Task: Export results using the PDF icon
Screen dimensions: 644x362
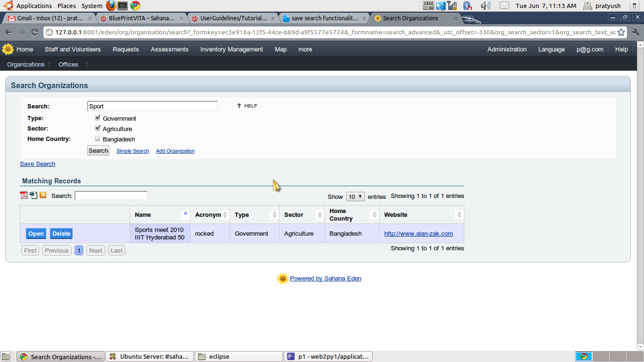Action: tap(24, 195)
